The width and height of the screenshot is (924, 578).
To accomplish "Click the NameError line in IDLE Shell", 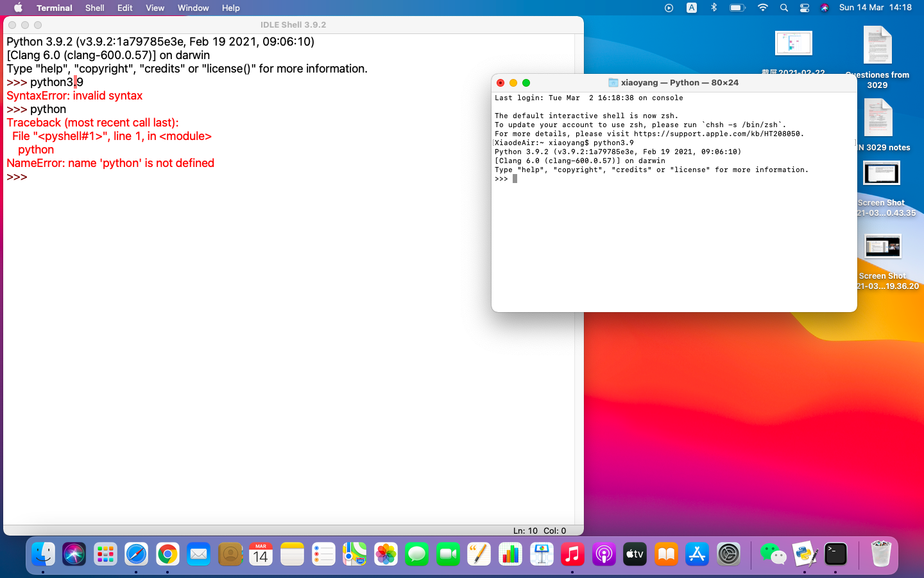I will [x=110, y=163].
